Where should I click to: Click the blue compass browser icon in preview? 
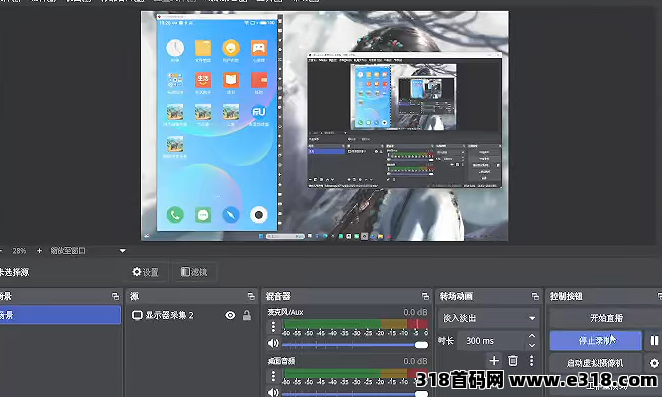point(231,215)
